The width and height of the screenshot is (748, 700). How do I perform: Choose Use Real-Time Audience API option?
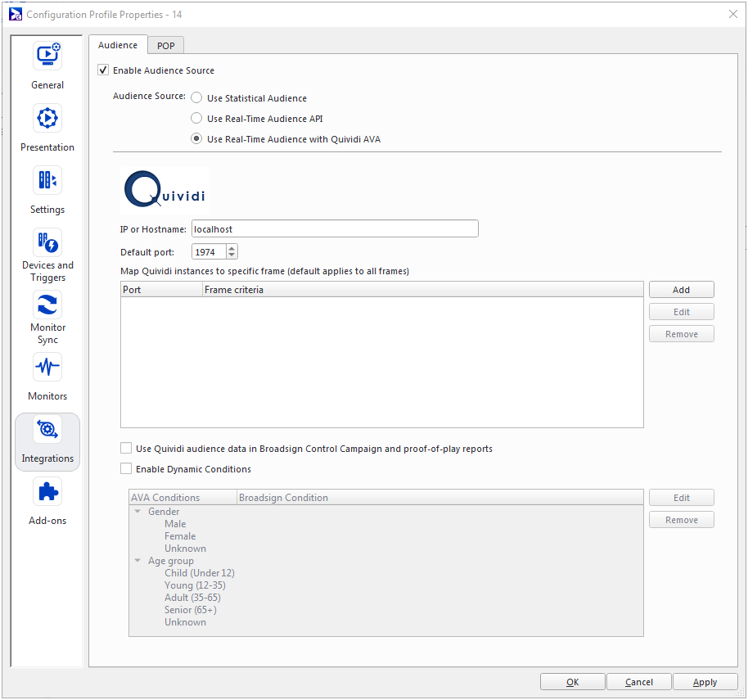196,119
